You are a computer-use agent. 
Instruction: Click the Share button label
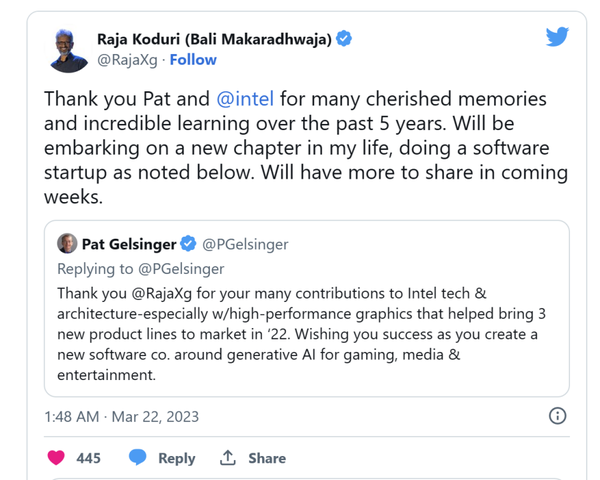coord(266,458)
